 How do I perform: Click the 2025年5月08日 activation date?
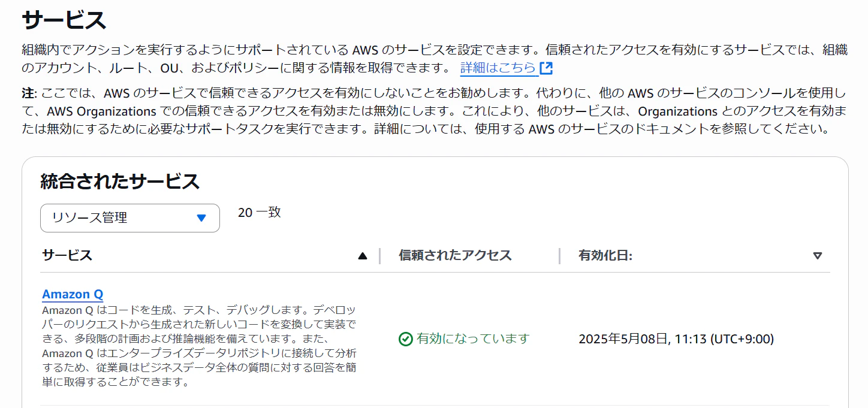point(676,339)
